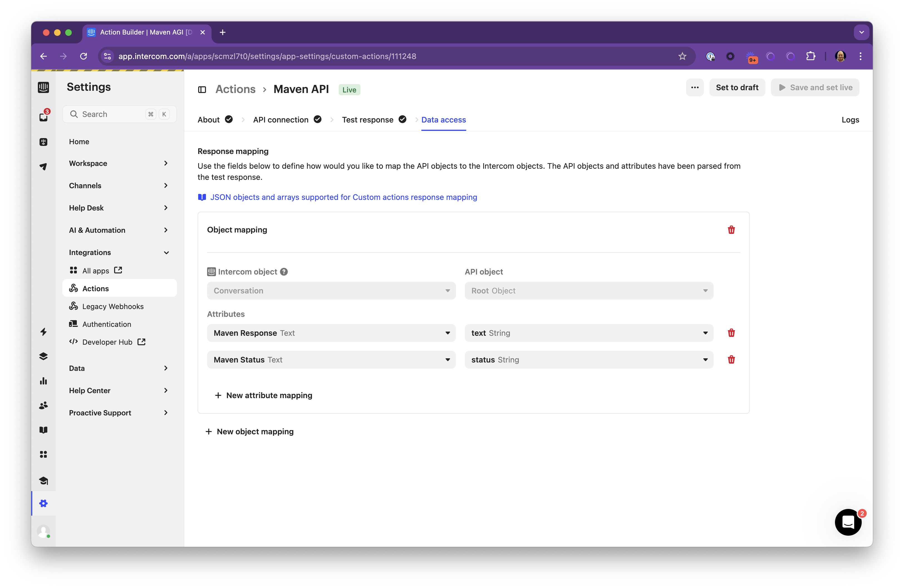Open the Outbound paper plane icon
The height and width of the screenshot is (588, 904).
[x=43, y=166]
